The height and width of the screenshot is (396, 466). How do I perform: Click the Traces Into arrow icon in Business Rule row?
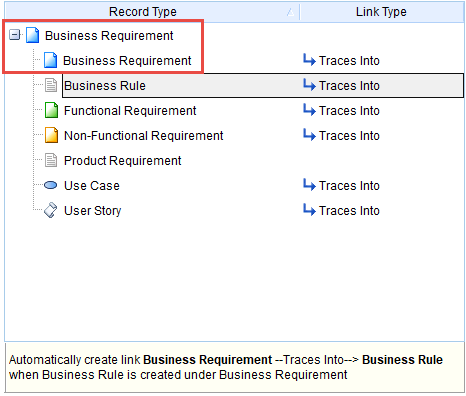click(x=309, y=85)
